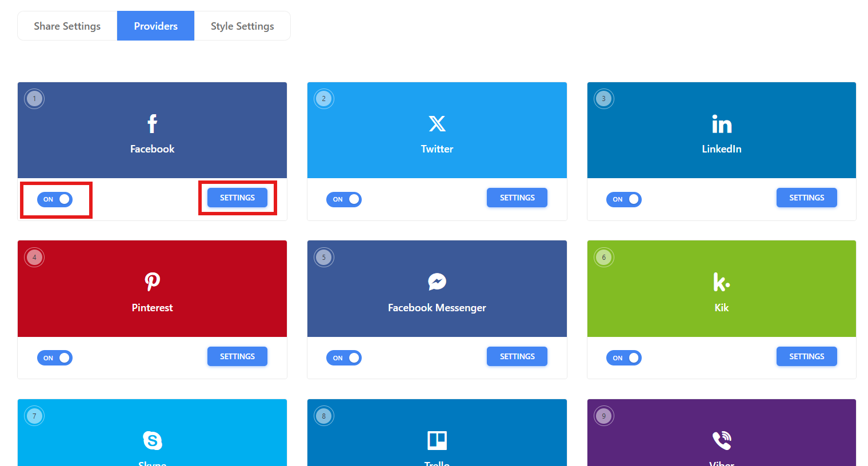Click the Kik card title text
Image resolution: width=868 pixels, height=466 pixels.
point(722,308)
